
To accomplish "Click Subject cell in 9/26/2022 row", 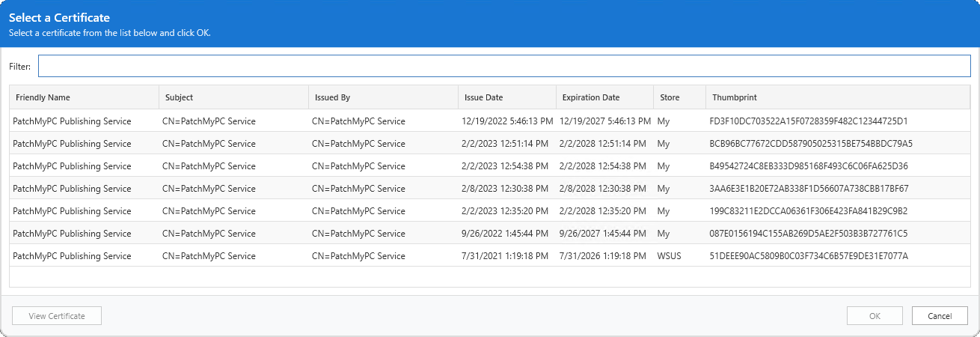I will click(x=209, y=234).
